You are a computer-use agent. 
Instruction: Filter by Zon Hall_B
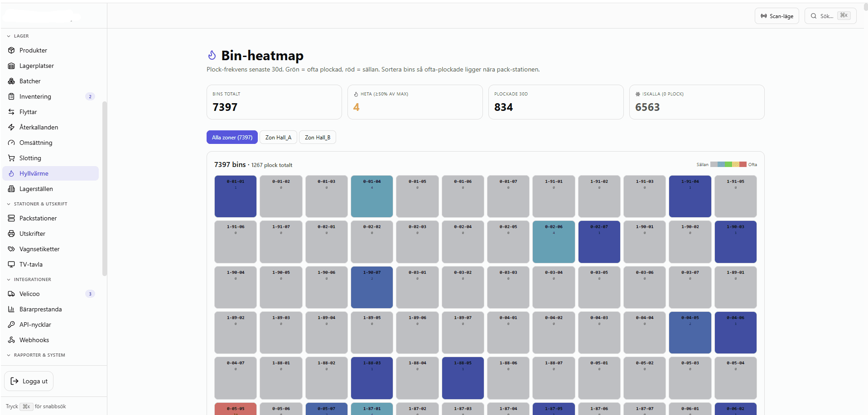pyautogui.click(x=318, y=137)
